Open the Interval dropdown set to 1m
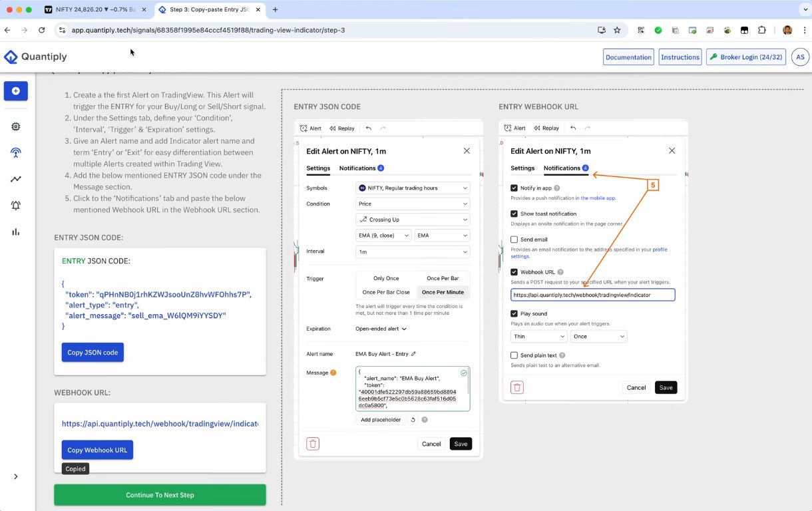 coord(412,252)
